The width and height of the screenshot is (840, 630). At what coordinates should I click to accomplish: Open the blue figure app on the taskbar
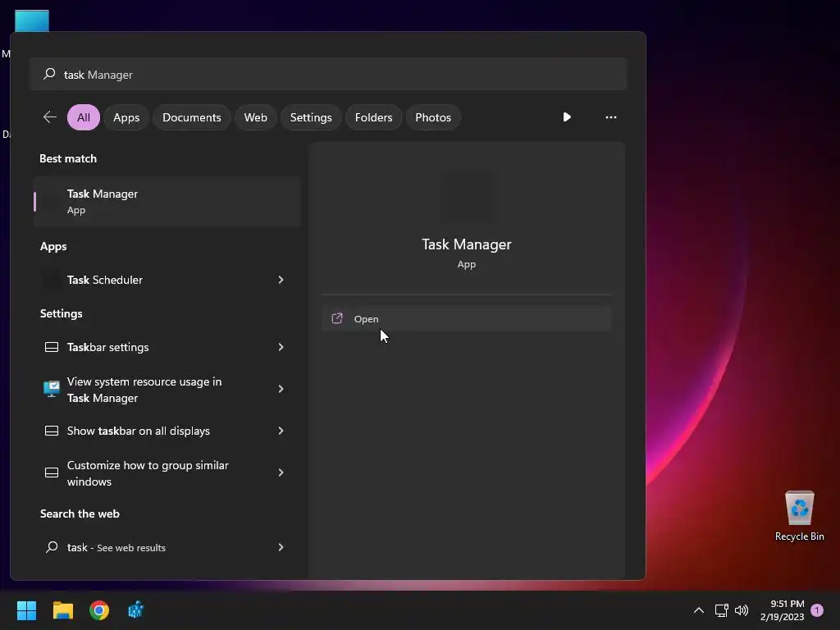(135, 610)
